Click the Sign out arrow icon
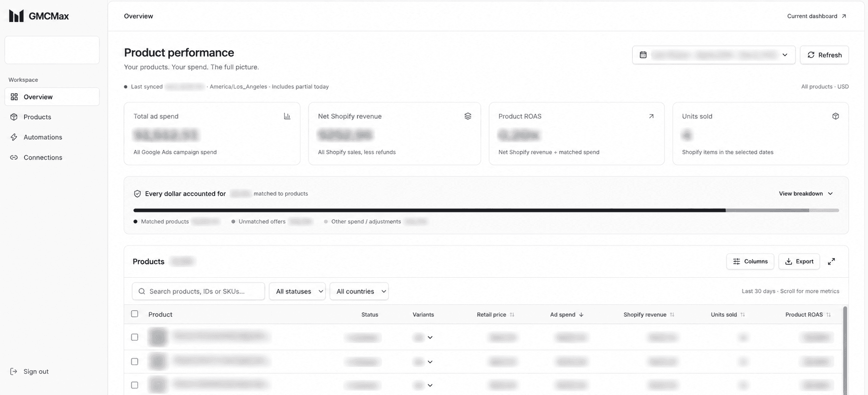Screen dimensions: 868x395 pyautogui.click(x=14, y=371)
